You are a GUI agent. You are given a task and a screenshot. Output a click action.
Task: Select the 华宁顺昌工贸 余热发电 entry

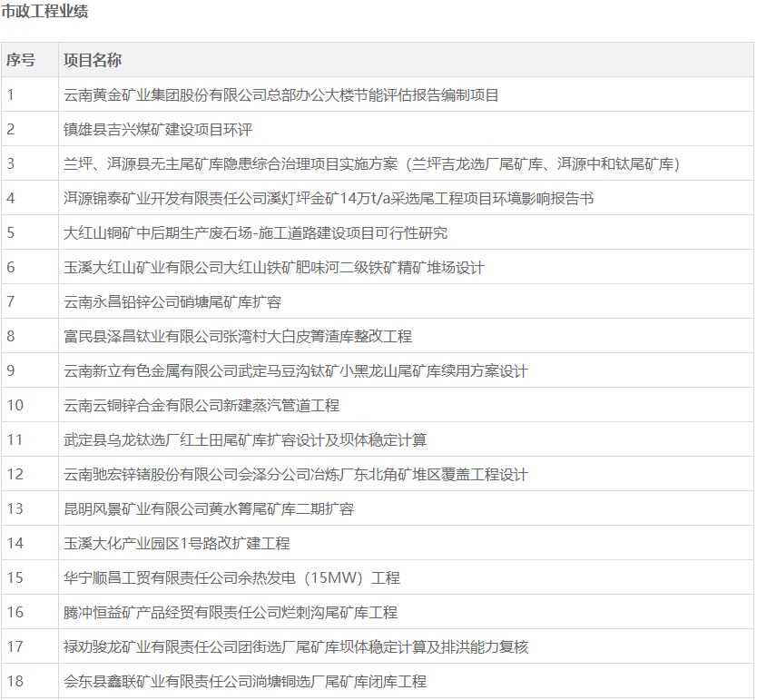pyautogui.click(x=231, y=577)
